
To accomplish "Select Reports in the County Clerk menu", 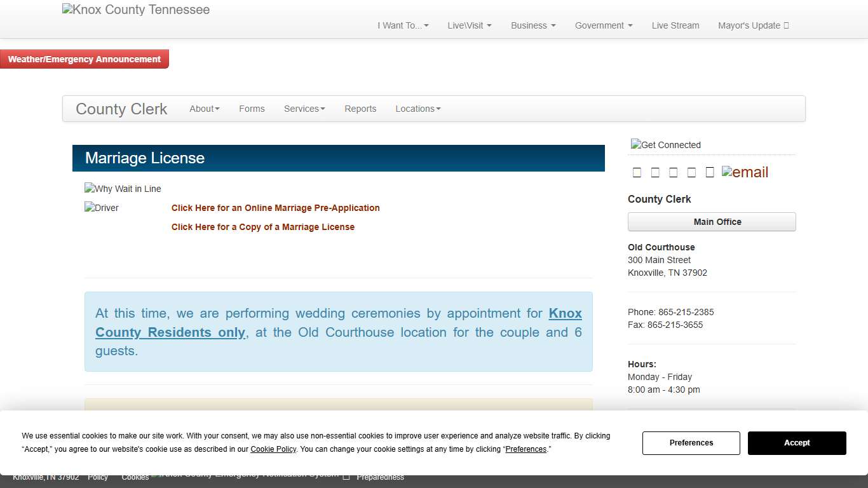I will [360, 109].
